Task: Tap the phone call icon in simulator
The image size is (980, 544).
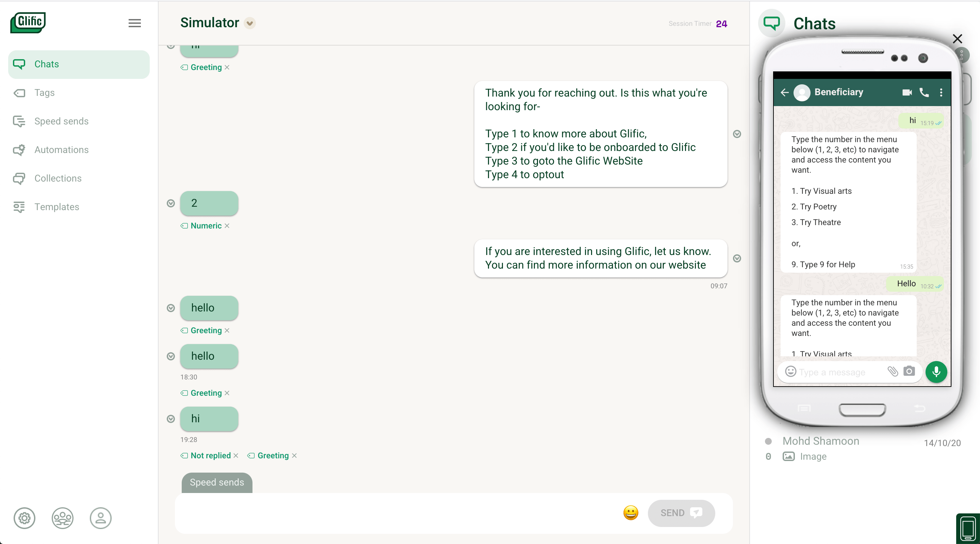Action: (925, 92)
